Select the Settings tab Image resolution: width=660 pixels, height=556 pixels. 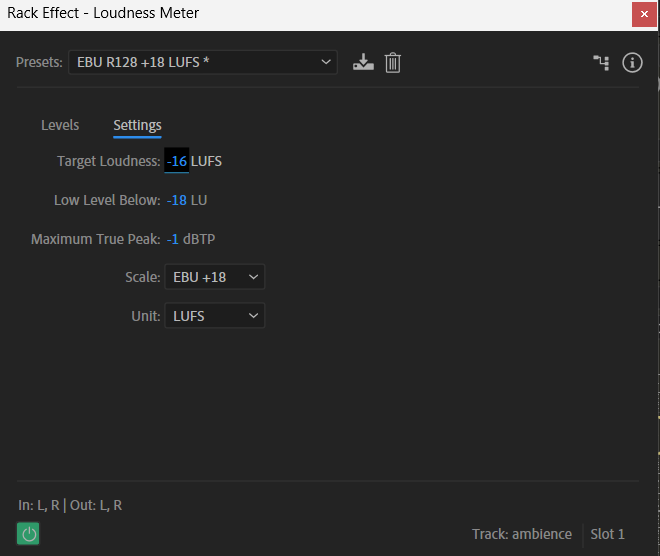[x=137, y=125]
